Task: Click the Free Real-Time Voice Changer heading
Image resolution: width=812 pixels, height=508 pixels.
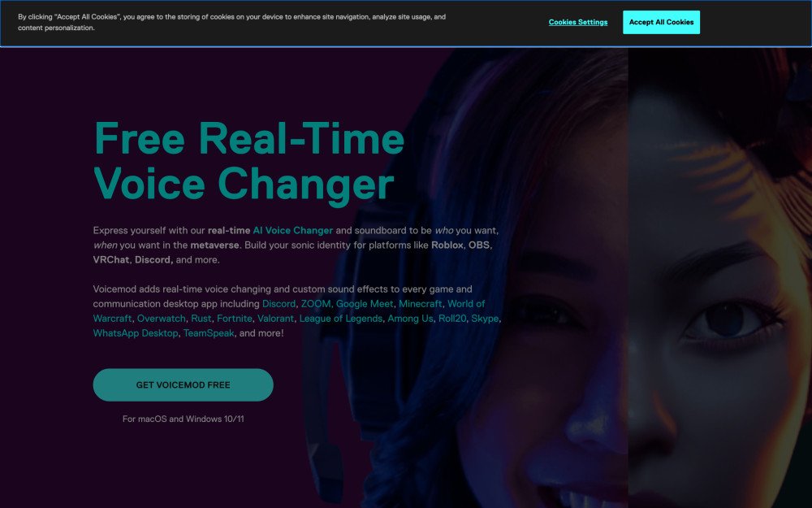Action: coord(248,162)
